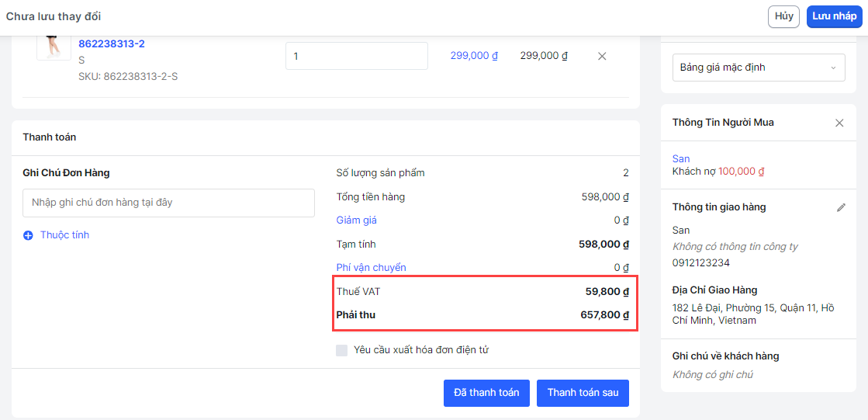Open the Bảng giá mặc định dropdown
868x420 pixels.
tap(758, 68)
